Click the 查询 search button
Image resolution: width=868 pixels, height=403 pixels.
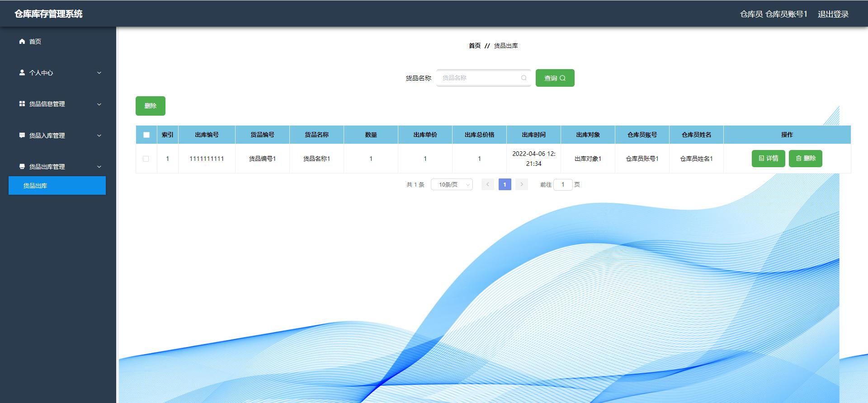[x=555, y=78]
